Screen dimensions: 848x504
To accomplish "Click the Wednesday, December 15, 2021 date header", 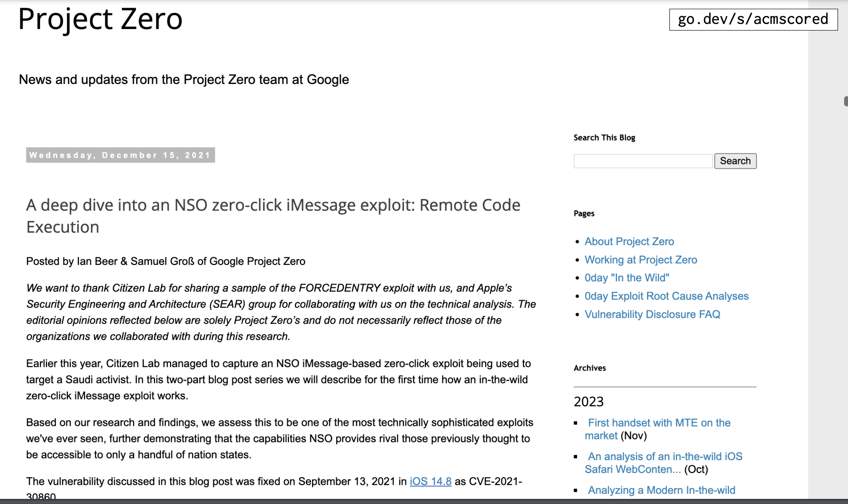I will pos(120,155).
